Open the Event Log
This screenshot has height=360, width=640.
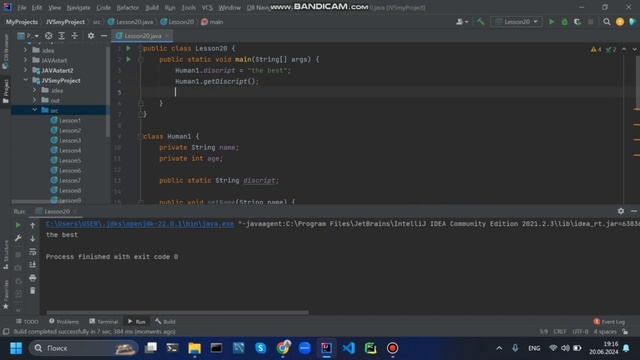pyautogui.click(x=609, y=322)
